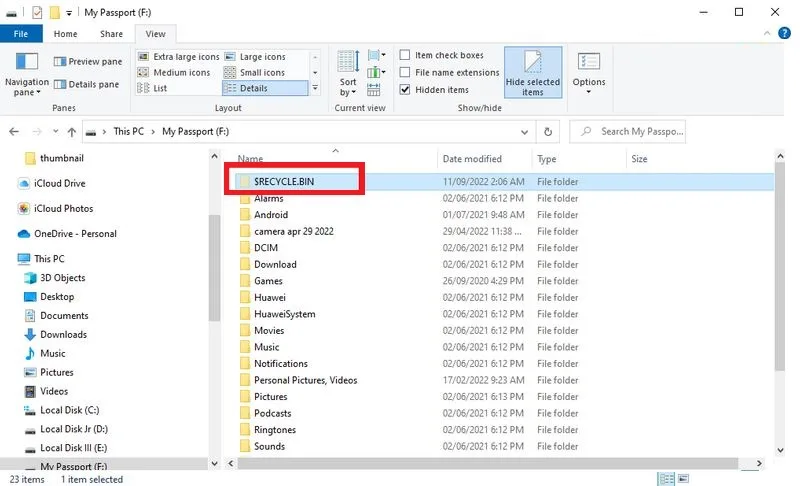Switch layout to Medium icons

[x=174, y=72]
